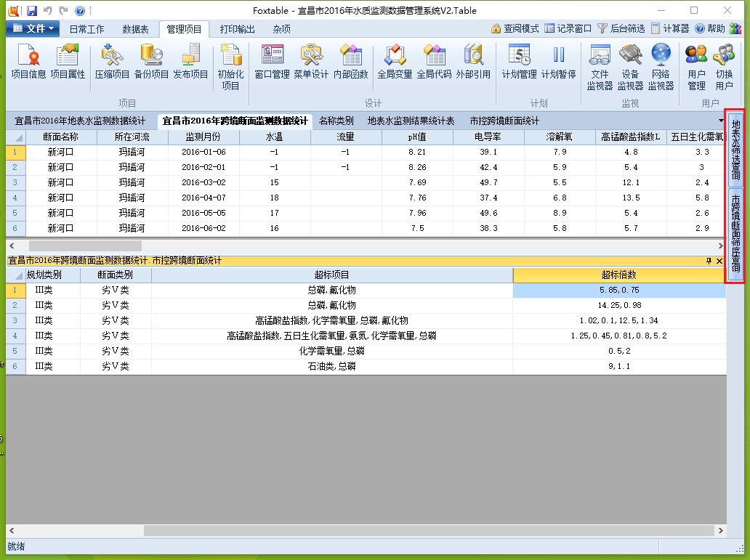Close the 市控跨境断面统计 sub-table panel
Image resolution: width=750 pixels, height=560 pixels.
click(x=719, y=261)
